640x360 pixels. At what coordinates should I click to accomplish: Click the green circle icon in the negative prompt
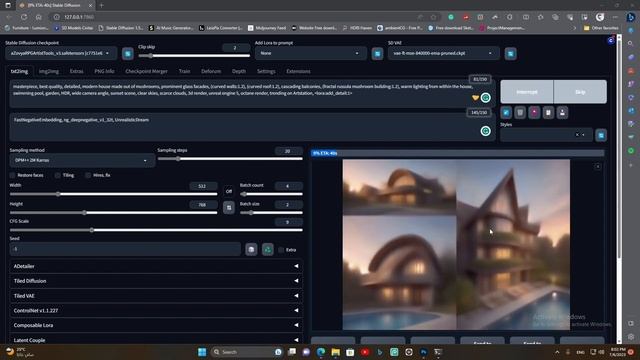[x=485, y=131]
